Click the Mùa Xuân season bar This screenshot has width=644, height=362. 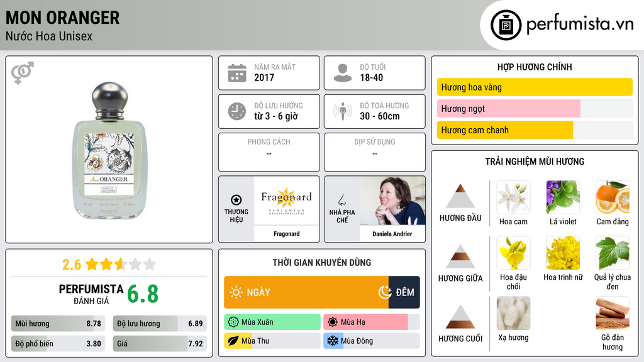(272, 322)
